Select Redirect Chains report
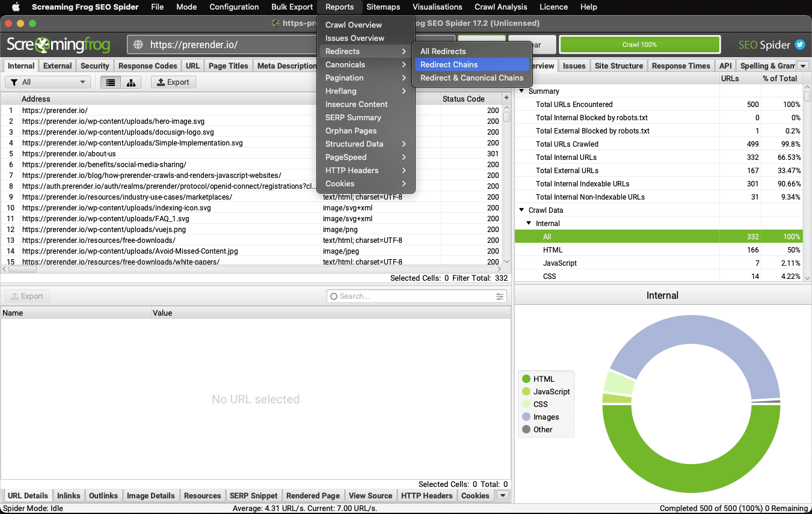The height and width of the screenshot is (514, 812). click(x=472, y=65)
